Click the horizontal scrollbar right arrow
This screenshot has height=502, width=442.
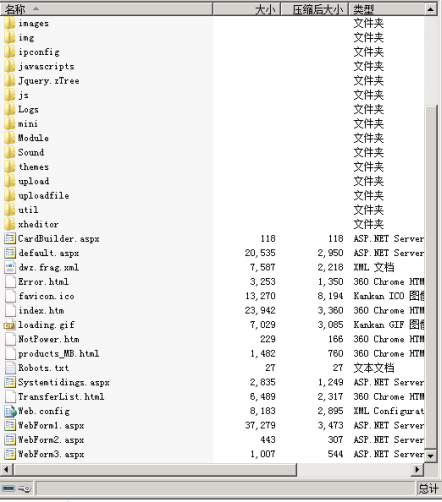(x=417, y=470)
